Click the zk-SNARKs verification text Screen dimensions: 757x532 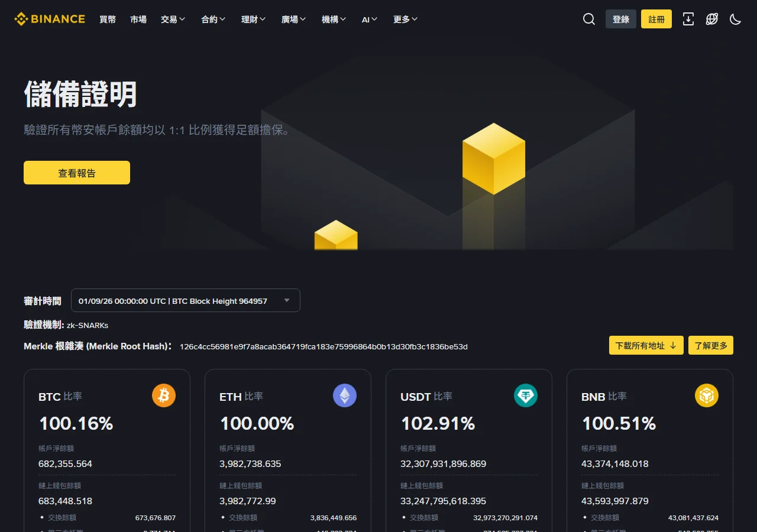[88, 325]
